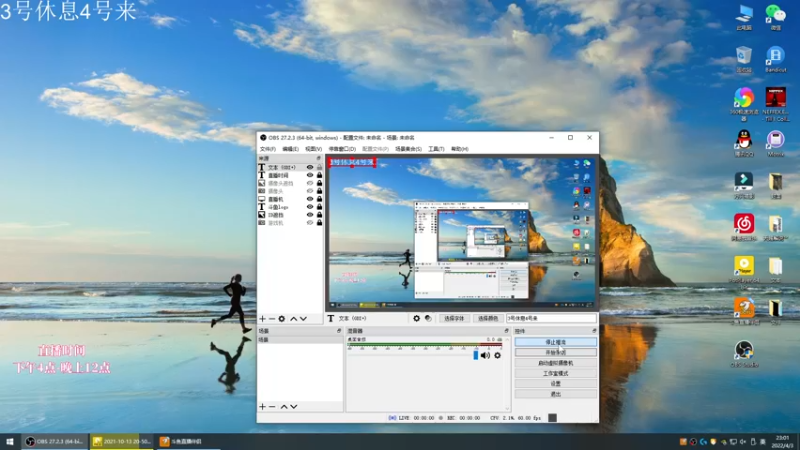Open the 场景集合(S) menu

[408, 149]
